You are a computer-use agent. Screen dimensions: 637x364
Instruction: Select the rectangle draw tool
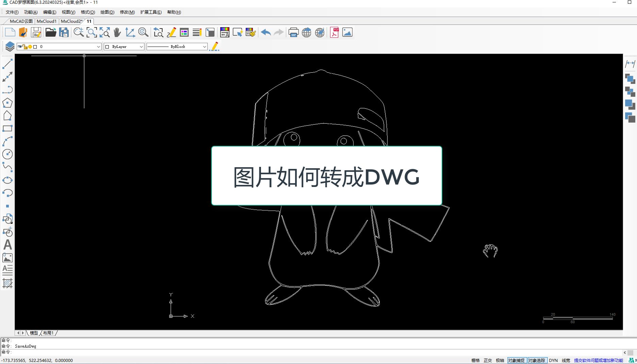tap(7, 128)
